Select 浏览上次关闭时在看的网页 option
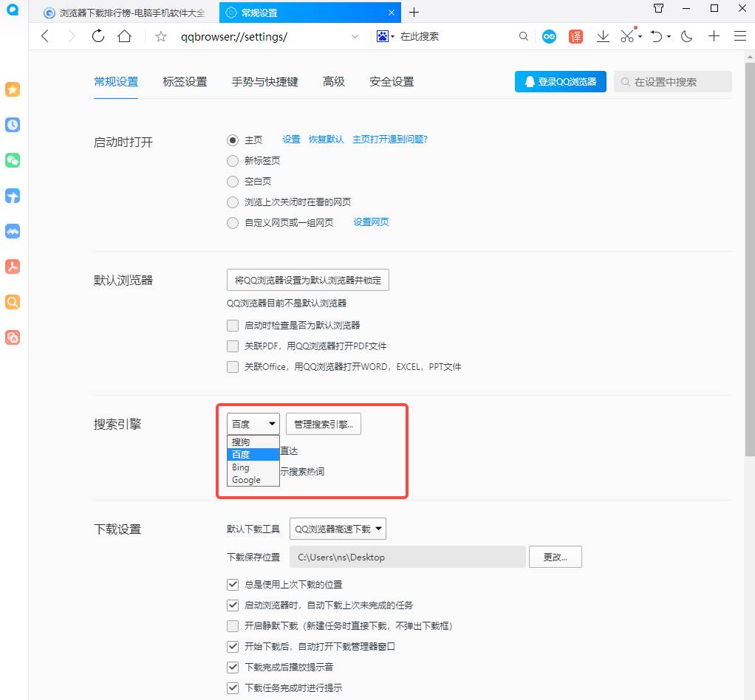 [233, 202]
